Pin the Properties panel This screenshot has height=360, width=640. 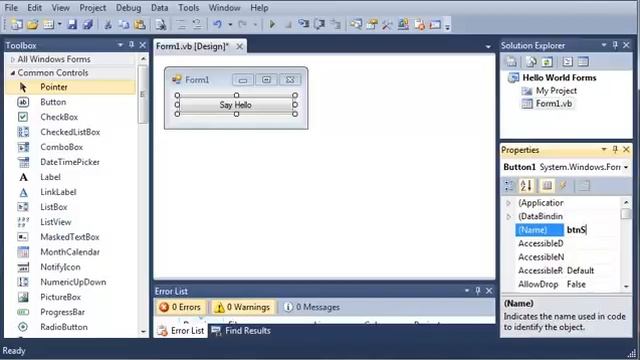coord(615,150)
